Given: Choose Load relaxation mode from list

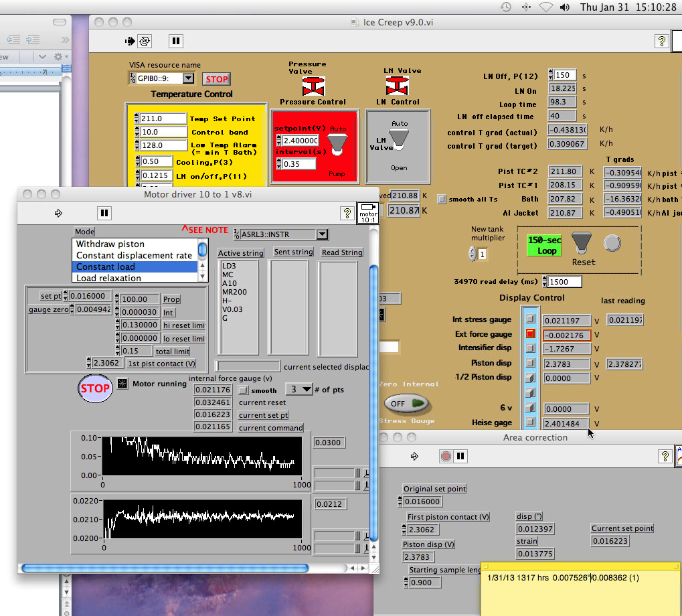Looking at the screenshot, I should click(108, 278).
